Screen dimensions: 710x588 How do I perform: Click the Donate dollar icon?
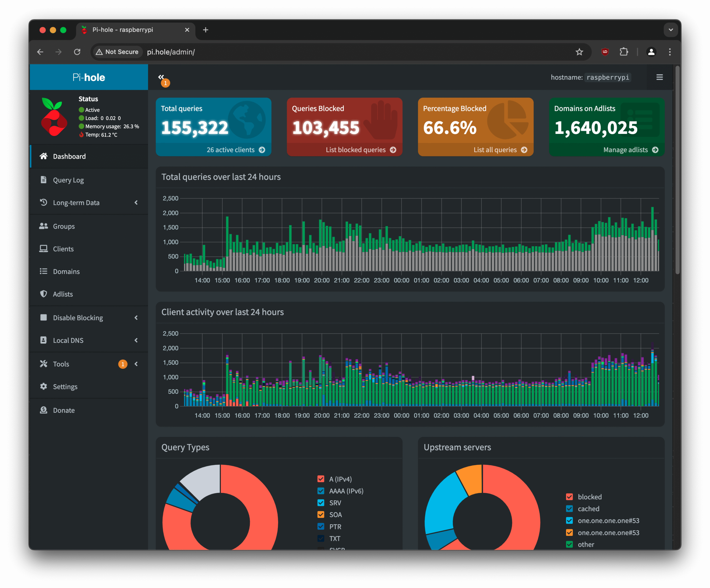point(44,410)
